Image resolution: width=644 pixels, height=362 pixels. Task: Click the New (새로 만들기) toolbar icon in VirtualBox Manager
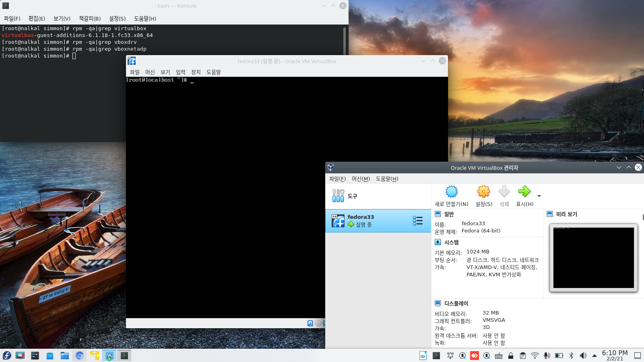[x=452, y=191]
